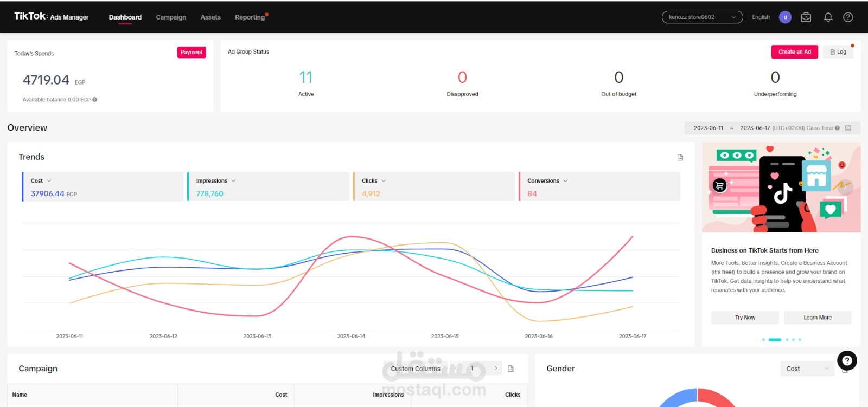Select the start date 2023-06-11
Screen dimensions: 868x407
click(708, 128)
